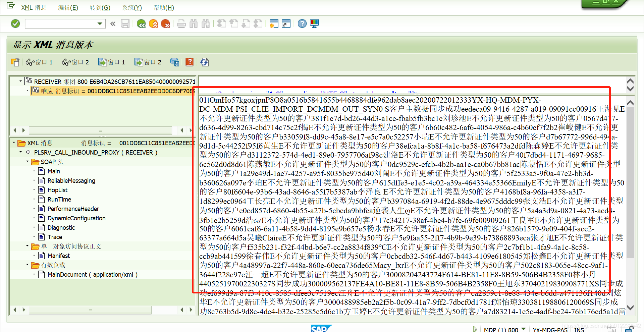
Task: Click the Find Next binoculars icon
Action: (x=206, y=23)
